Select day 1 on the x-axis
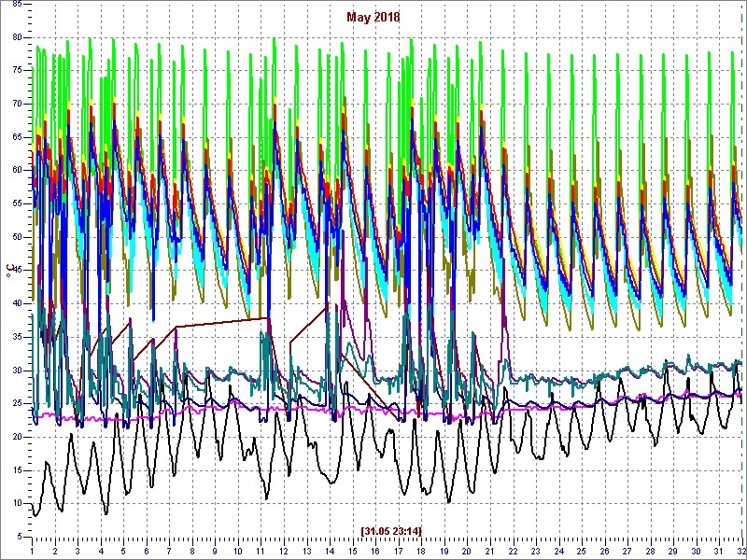 [32, 550]
